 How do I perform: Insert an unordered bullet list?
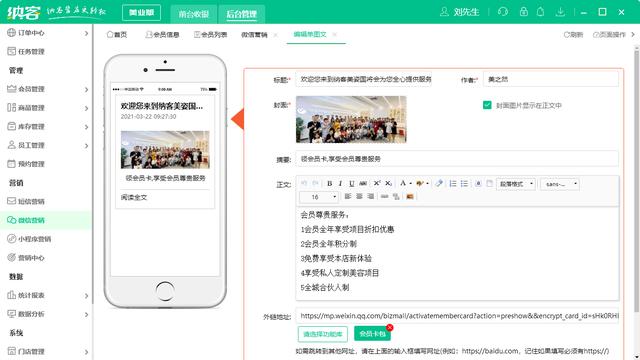tap(464, 184)
